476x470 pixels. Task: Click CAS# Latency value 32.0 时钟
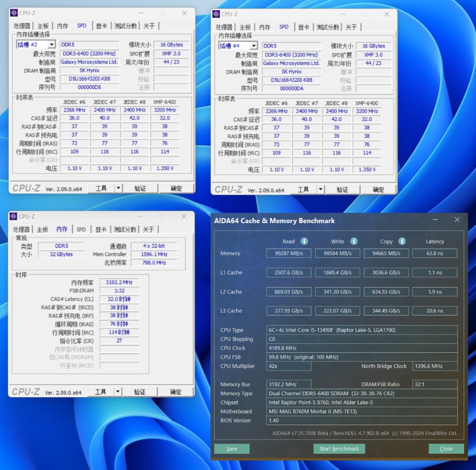(x=119, y=299)
